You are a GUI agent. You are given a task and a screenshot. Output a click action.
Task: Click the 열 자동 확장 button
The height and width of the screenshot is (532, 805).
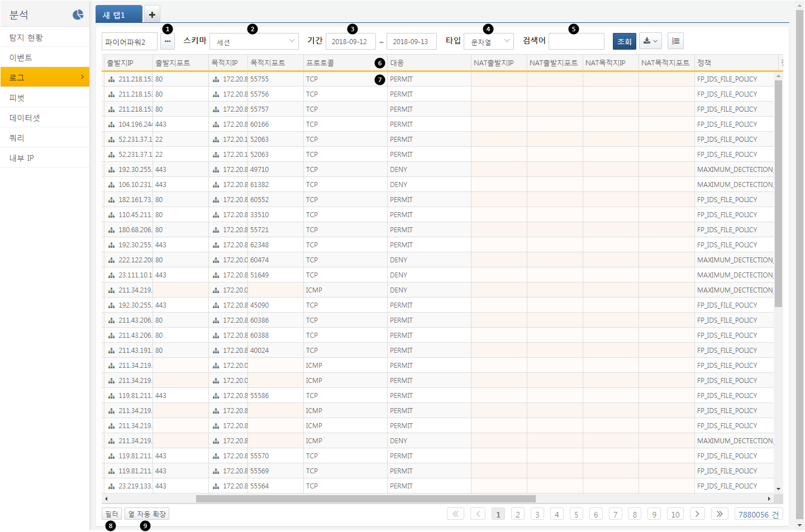[x=147, y=514]
